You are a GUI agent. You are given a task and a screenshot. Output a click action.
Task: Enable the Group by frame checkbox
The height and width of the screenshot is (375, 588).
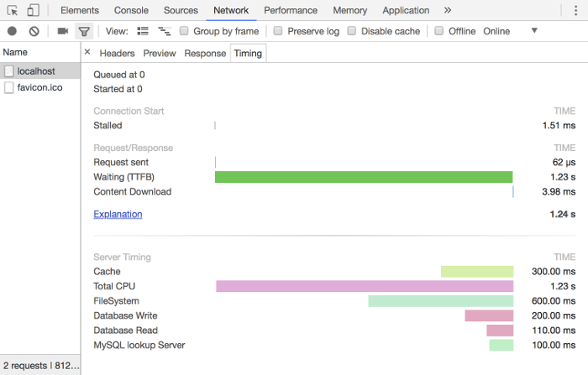pos(184,31)
